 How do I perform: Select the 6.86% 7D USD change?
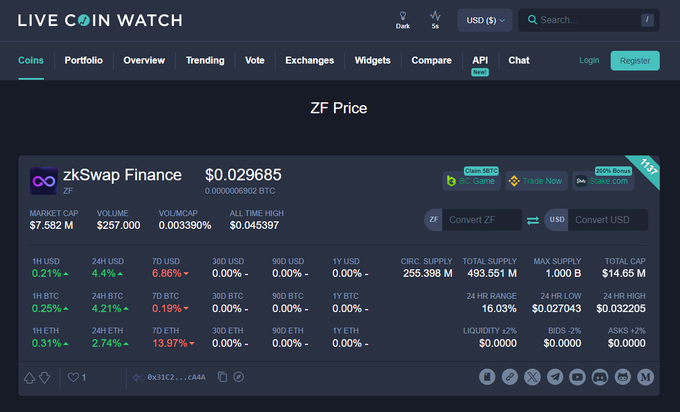[167, 274]
